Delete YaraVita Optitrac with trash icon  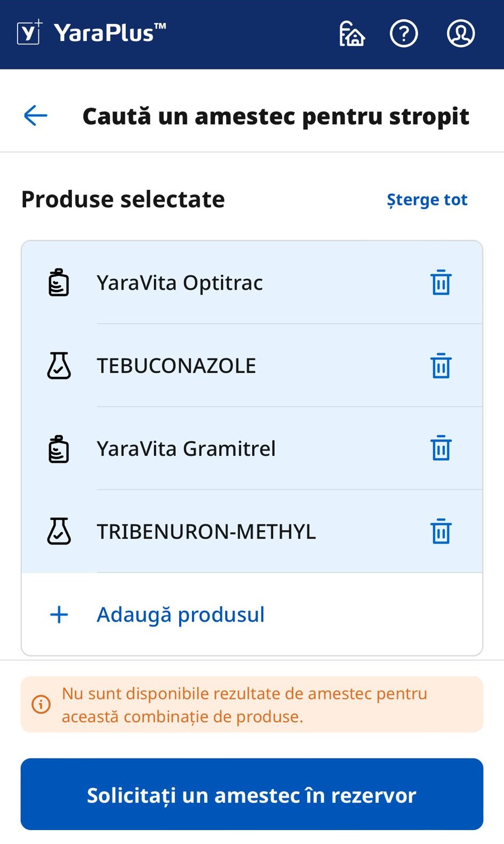[x=441, y=282]
